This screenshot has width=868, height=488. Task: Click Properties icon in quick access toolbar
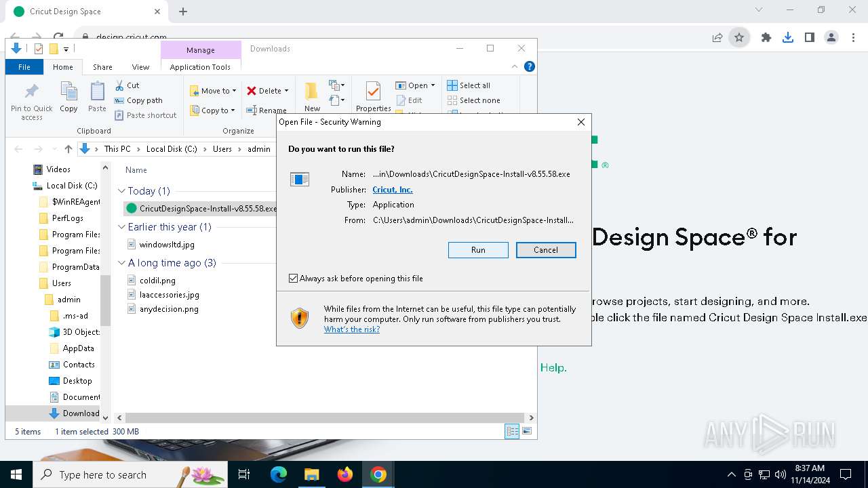point(38,49)
